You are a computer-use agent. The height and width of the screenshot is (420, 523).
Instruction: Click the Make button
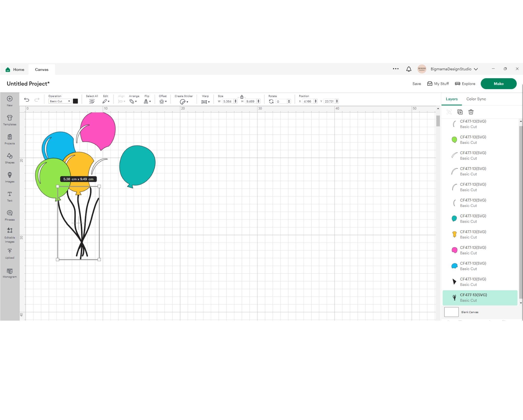[x=498, y=84]
